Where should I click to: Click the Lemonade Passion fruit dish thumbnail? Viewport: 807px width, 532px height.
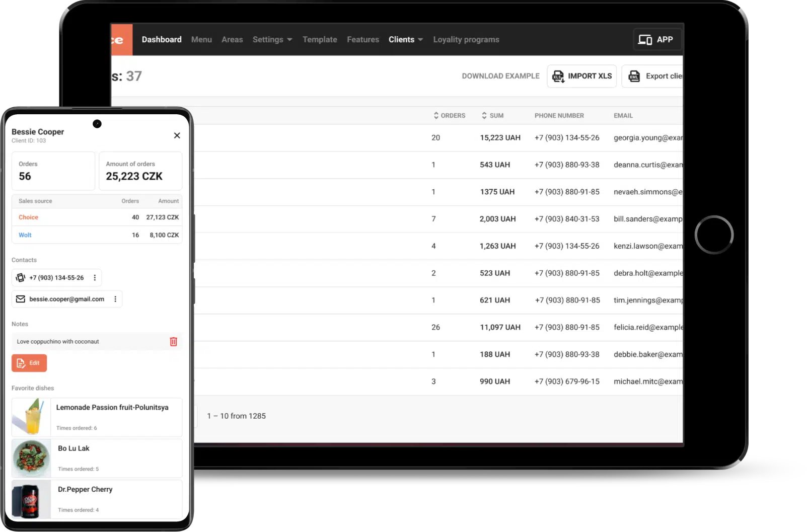[x=31, y=417]
